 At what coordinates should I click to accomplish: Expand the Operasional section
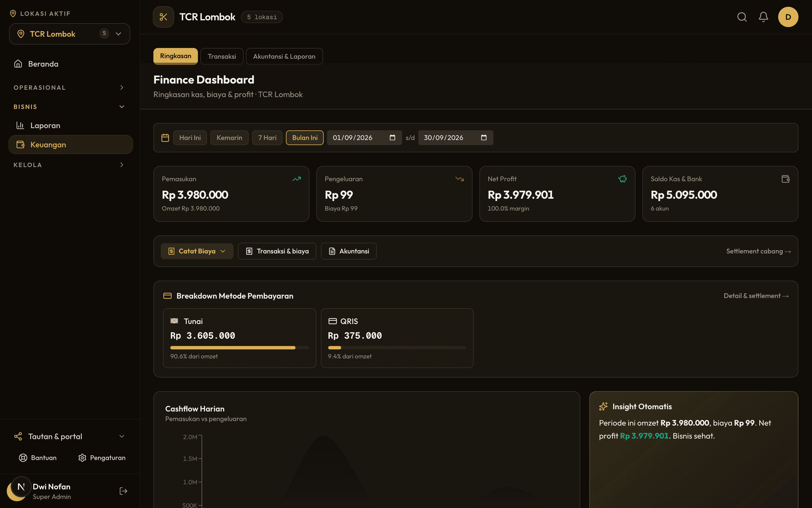tap(70, 87)
